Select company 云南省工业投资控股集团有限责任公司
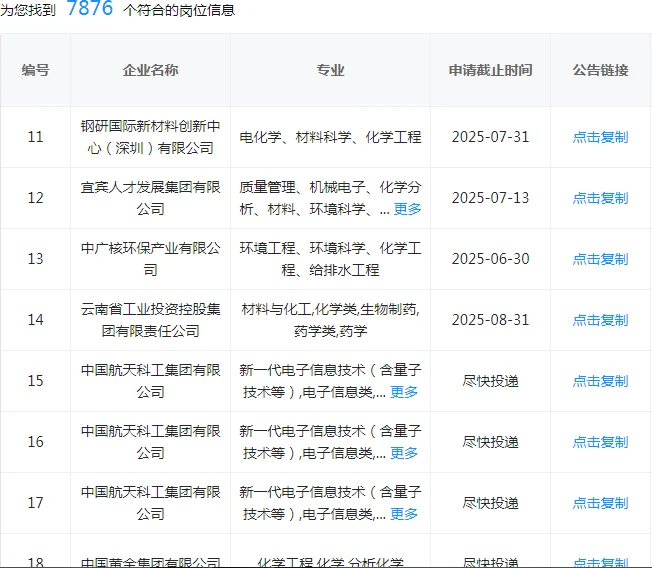652x568 pixels. [x=151, y=320]
